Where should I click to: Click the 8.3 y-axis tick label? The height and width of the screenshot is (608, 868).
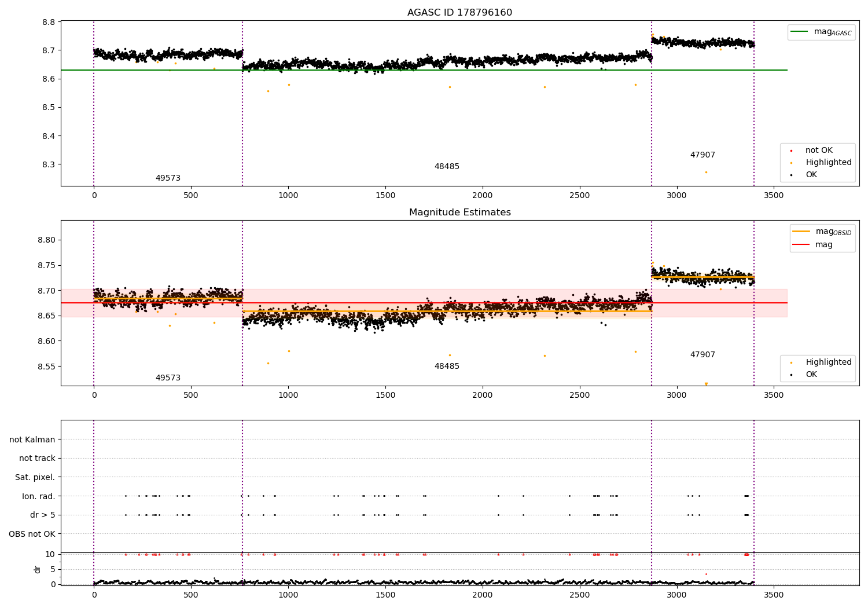pos(49,164)
